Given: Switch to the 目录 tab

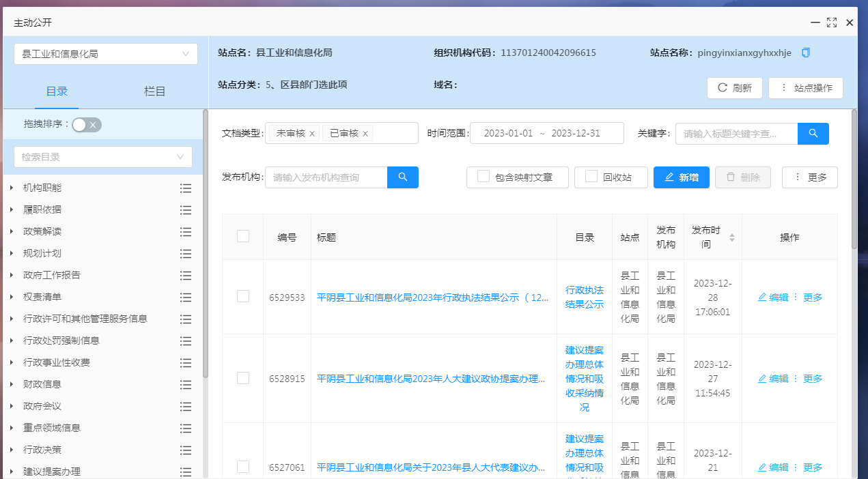Looking at the screenshot, I should (57, 91).
